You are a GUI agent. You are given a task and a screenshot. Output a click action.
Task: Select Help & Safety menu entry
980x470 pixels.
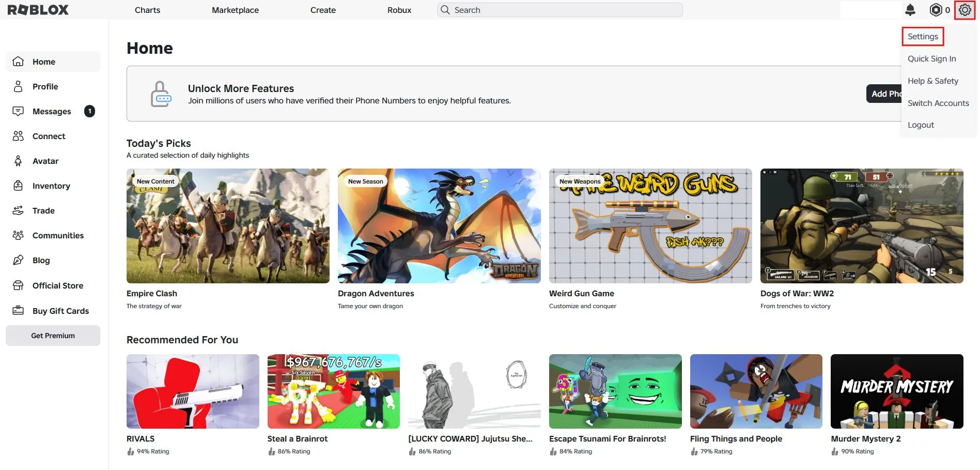[933, 81]
